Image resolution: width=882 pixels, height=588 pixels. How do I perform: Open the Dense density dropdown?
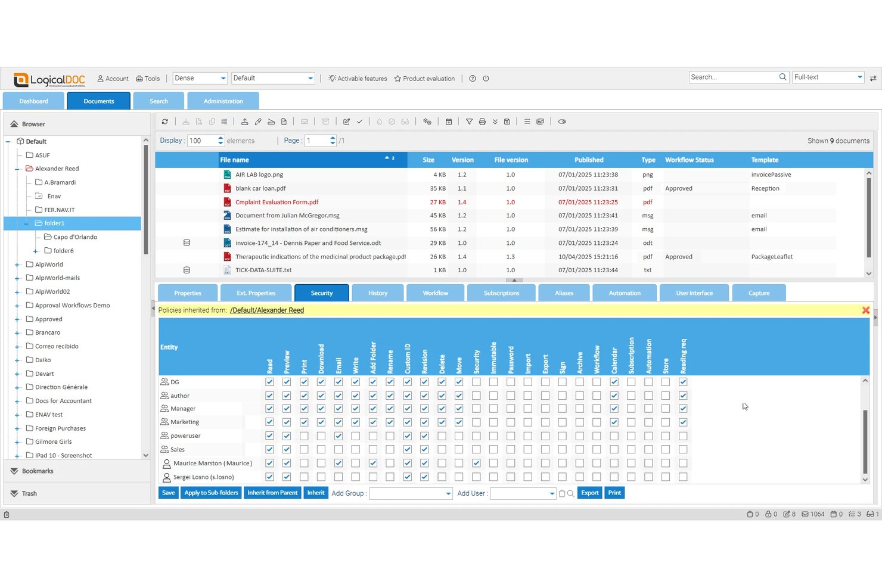[x=200, y=78]
